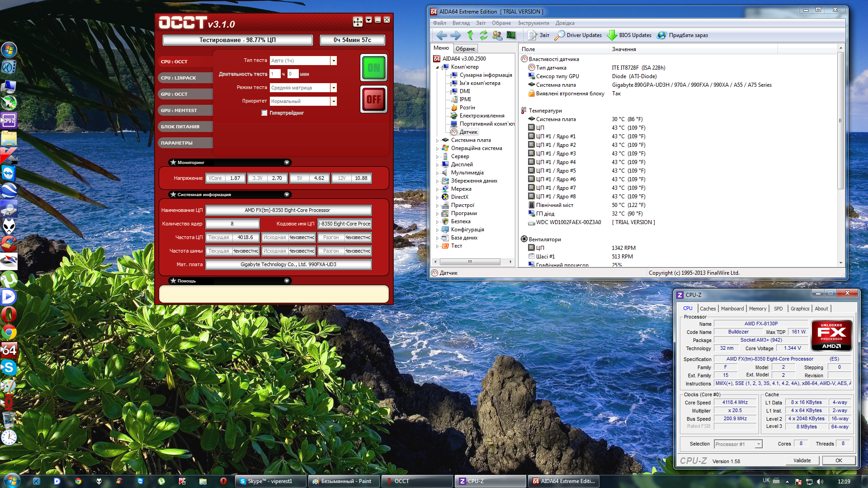
Task: Collapse the Системная информация section in OCCT
Action: 287,194
